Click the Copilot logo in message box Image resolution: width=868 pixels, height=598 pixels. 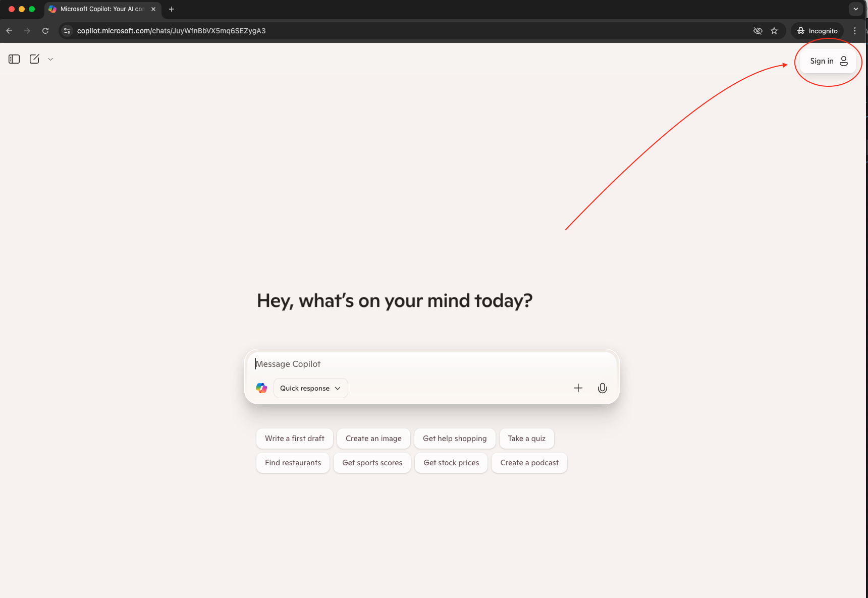point(261,388)
